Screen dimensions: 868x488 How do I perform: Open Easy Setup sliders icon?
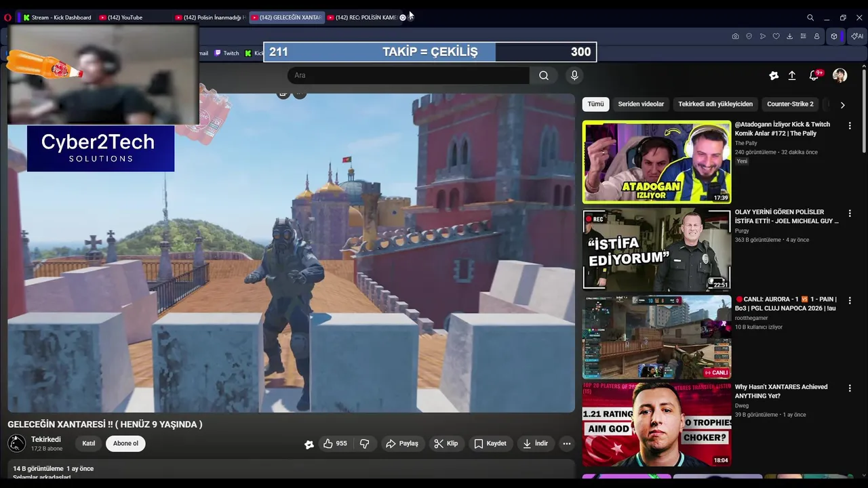pos(803,37)
